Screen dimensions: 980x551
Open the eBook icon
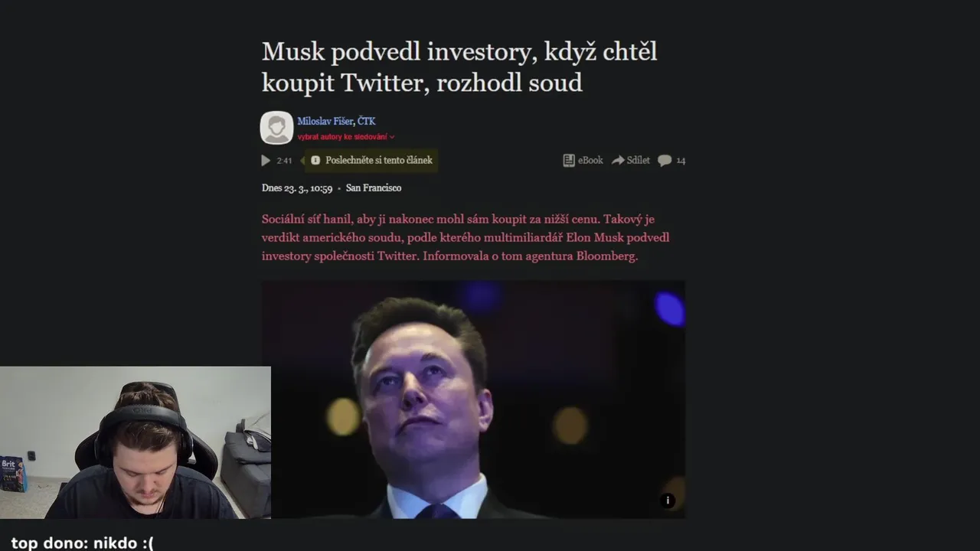[x=568, y=161]
